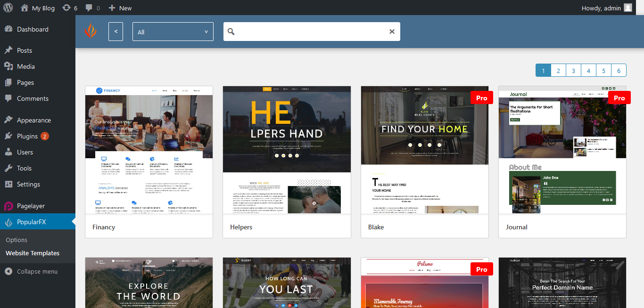
Task: Open the Blake template preview
Action: 425,150
